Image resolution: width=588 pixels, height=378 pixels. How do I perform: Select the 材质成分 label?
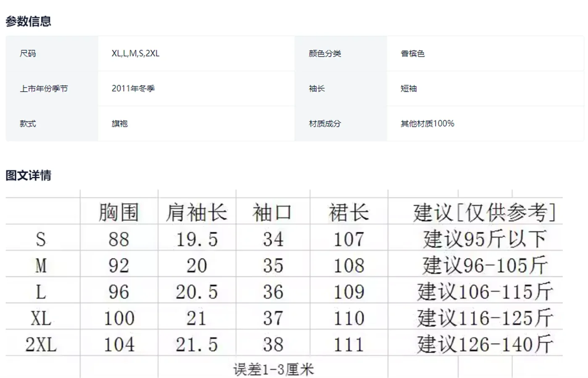tap(325, 123)
